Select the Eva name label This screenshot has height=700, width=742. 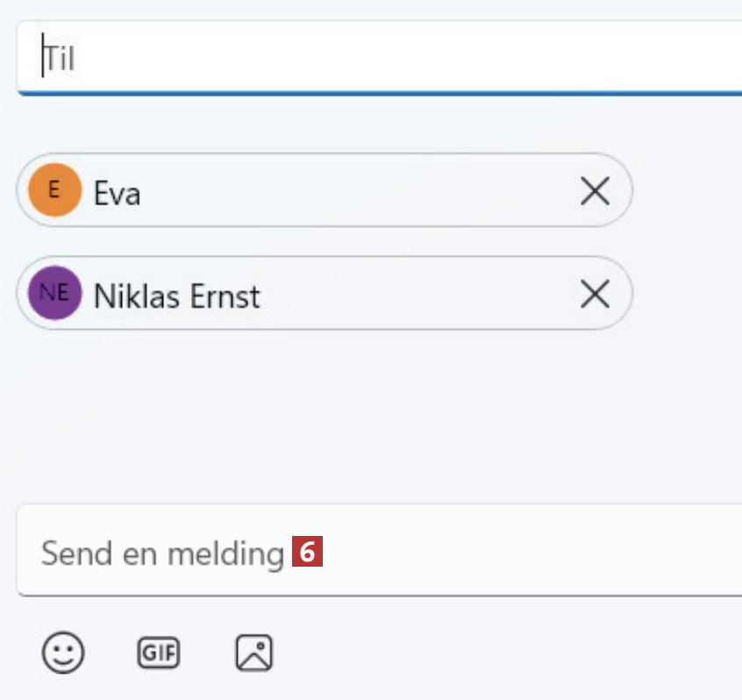118,193
